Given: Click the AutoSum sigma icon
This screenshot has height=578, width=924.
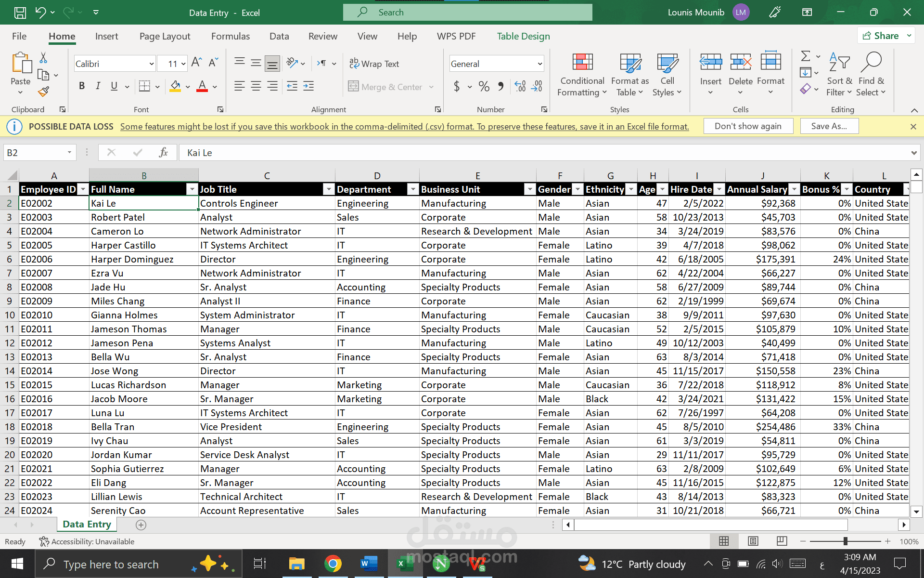Looking at the screenshot, I should 806,56.
